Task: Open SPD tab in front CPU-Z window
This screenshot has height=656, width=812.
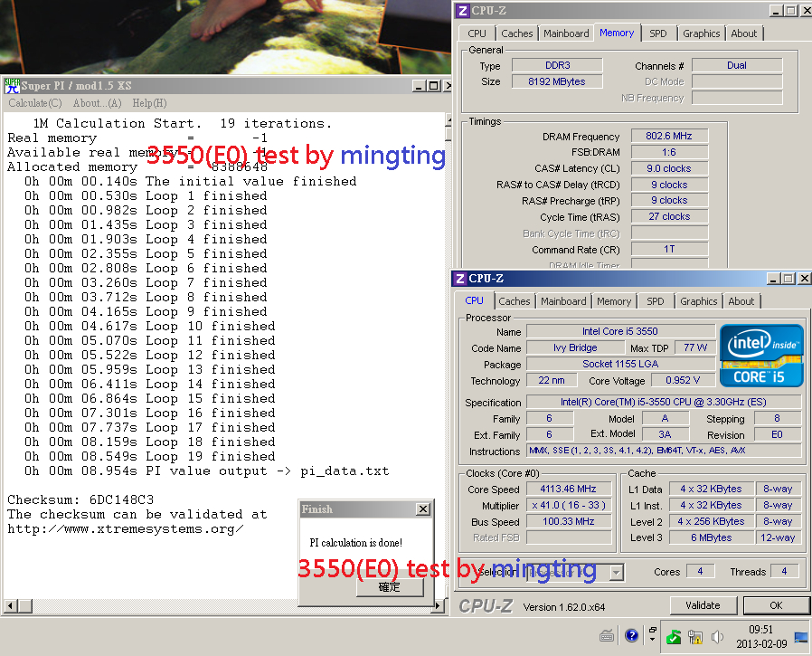Action: point(655,301)
